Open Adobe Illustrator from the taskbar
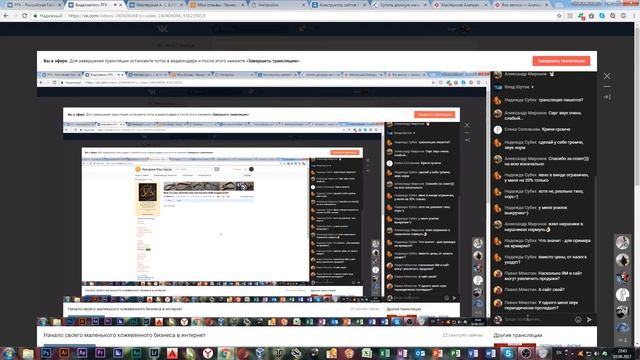Viewport: 640px width, 360px height. point(64,353)
